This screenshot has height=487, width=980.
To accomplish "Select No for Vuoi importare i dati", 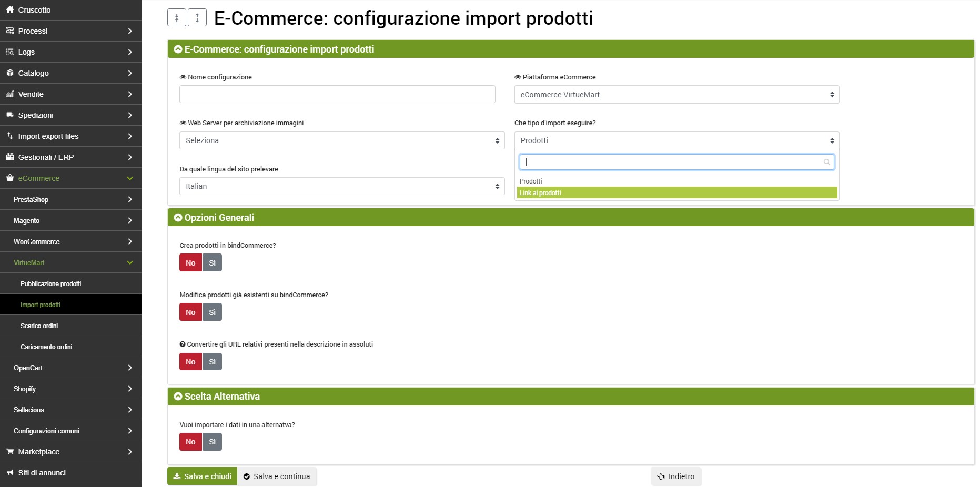I will click(190, 442).
